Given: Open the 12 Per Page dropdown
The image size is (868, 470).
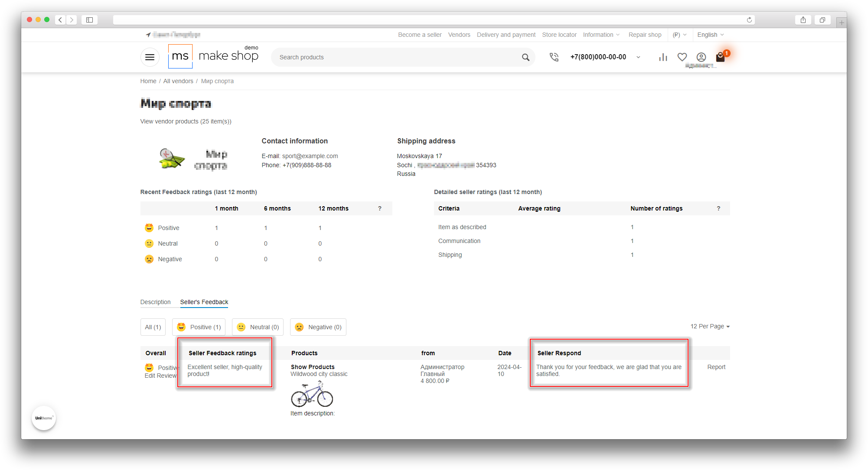Looking at the screenshot, I should click(x=710, y=326).
